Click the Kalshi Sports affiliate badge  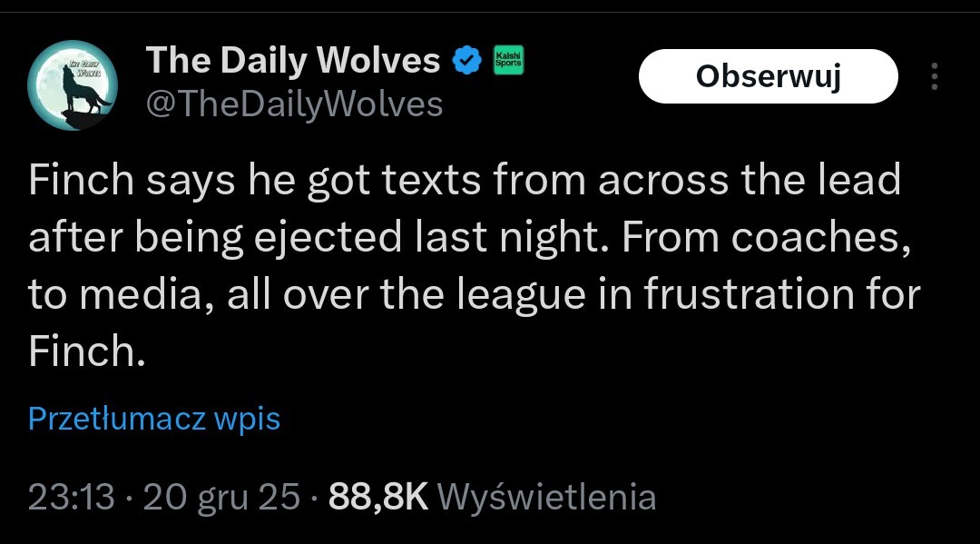pyautogui.click(x=507, y=61)
